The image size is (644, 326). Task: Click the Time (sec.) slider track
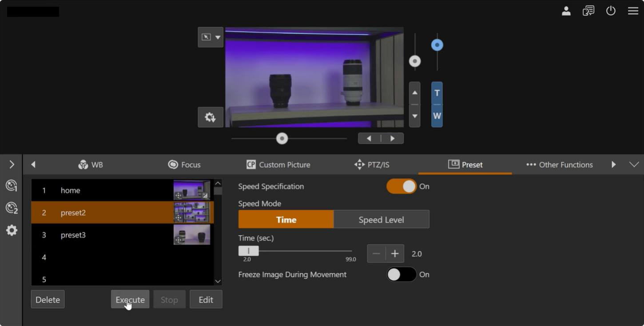[302, 251]
